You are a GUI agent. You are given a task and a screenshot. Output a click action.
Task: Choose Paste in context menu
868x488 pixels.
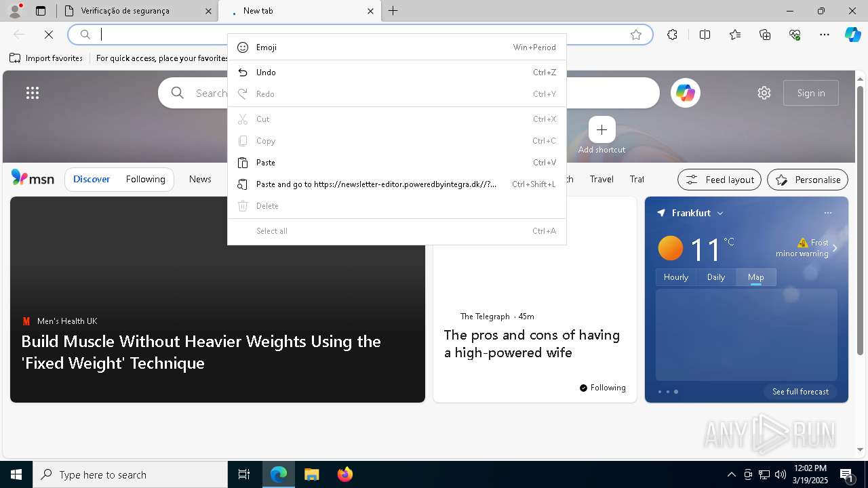(x=397, y=163)
